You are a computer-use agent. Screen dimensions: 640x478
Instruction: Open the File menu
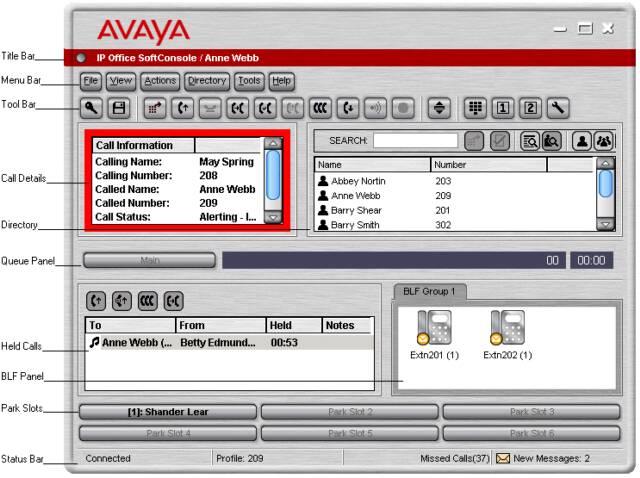91,81
